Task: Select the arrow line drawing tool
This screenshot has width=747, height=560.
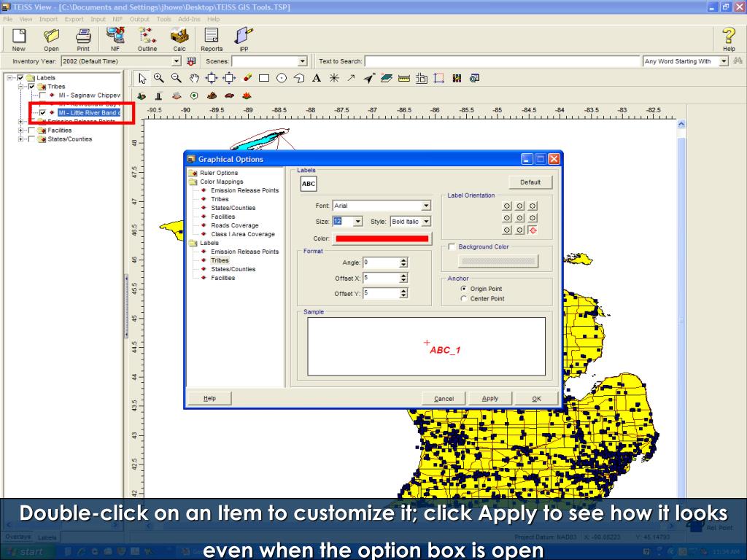Action: point(352,78)
